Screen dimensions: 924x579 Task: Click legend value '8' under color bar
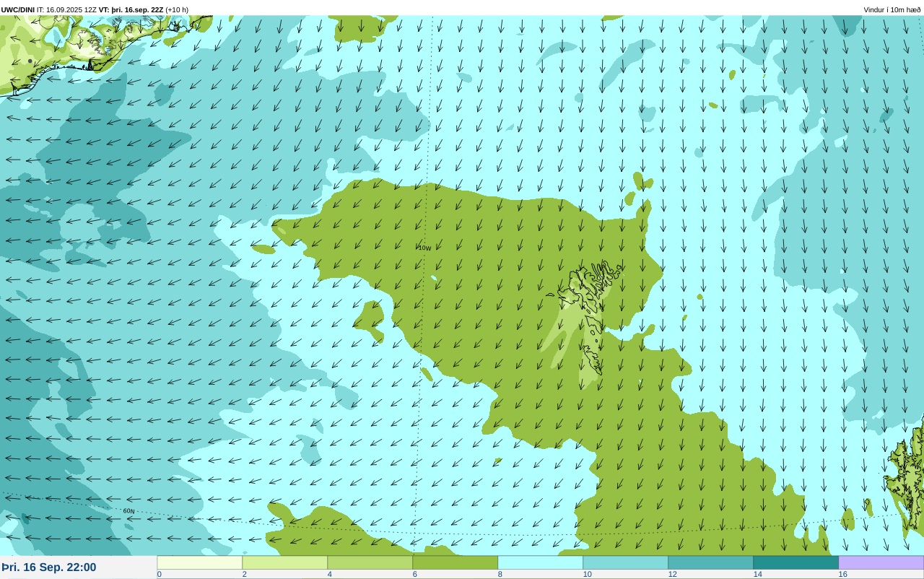500,575
